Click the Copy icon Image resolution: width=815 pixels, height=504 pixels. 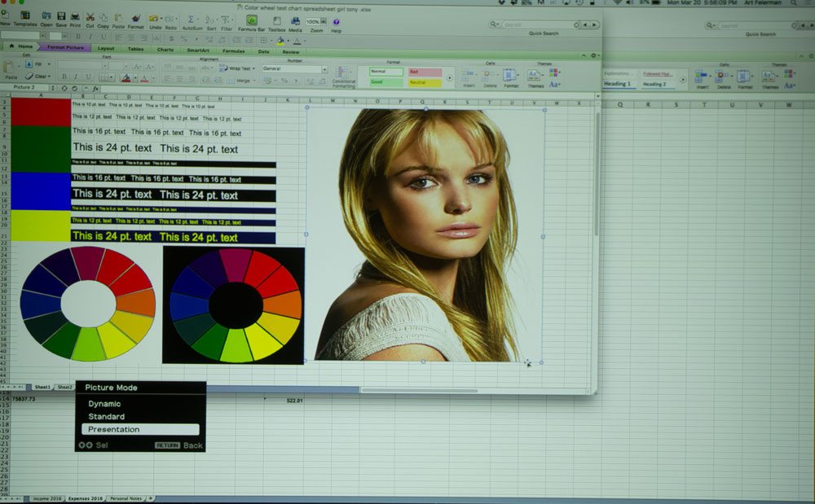coord(104,18)
